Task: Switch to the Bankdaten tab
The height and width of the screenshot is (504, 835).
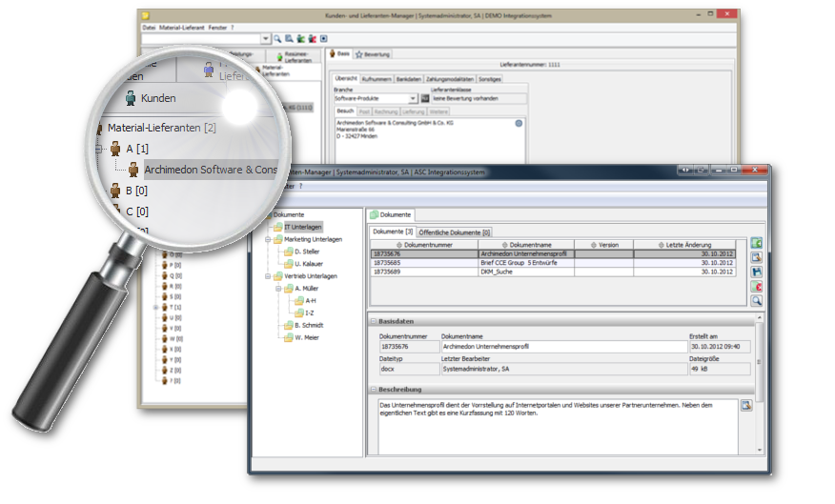Action: 409,79
